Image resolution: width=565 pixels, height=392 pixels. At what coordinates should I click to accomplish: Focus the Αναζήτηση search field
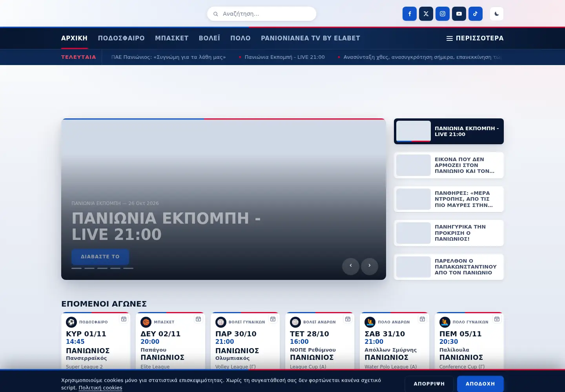tap(262, 14)
